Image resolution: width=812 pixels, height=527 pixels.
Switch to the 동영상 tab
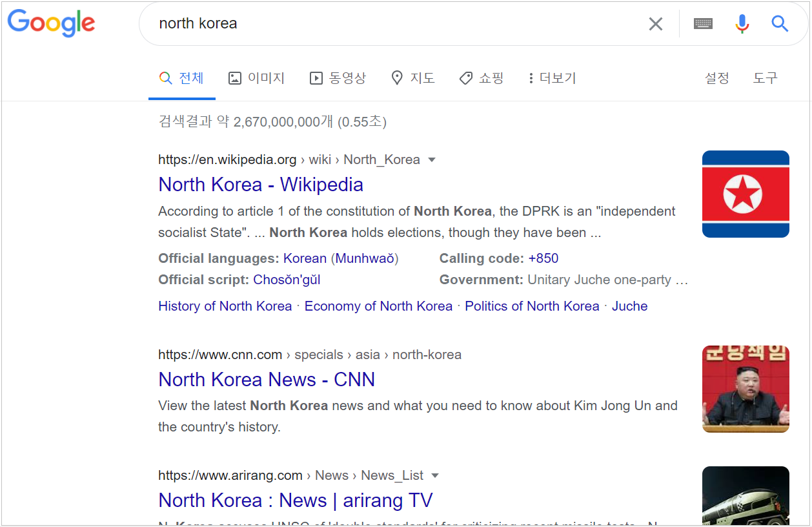[338, 78]
